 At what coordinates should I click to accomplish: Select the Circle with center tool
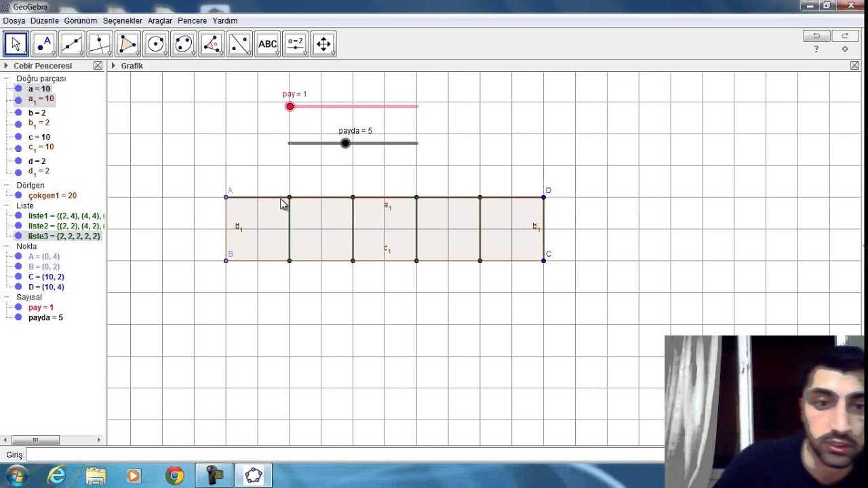pyautogui.click(x=156, y=44)
